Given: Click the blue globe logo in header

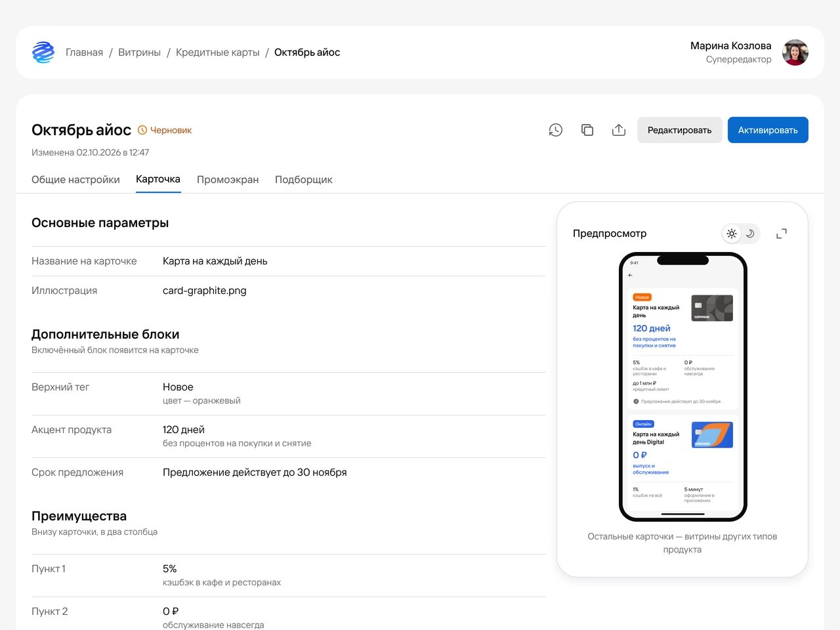Looking at the screenshot, I should (43, 52).
